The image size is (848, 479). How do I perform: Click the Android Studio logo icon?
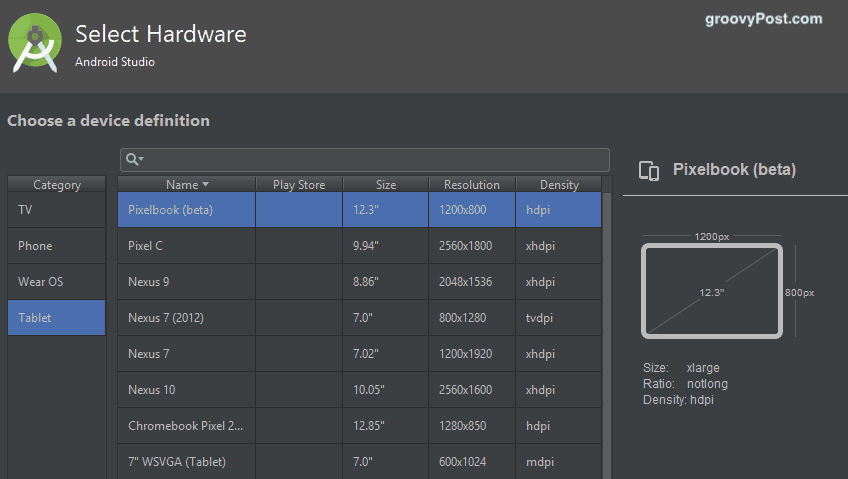pyautogui.click(x=35, y=43)
